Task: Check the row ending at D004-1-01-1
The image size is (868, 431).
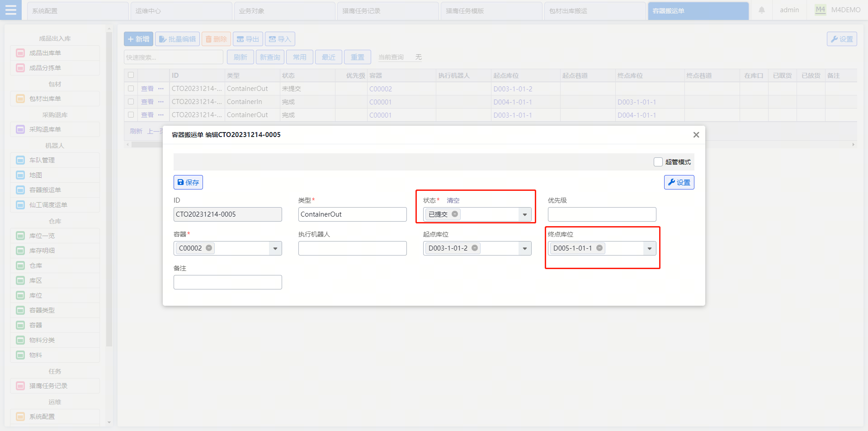Action: point(131,115)
